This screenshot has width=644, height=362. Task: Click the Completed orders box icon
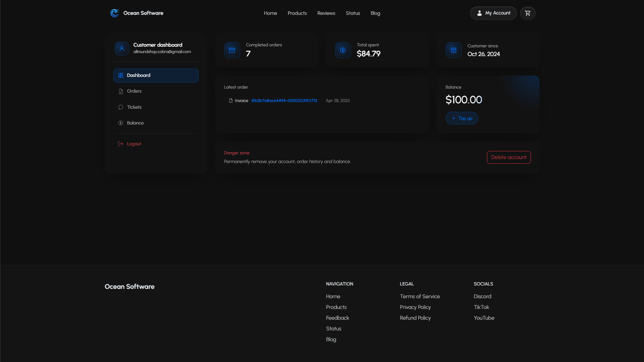(x=232, y=50)
